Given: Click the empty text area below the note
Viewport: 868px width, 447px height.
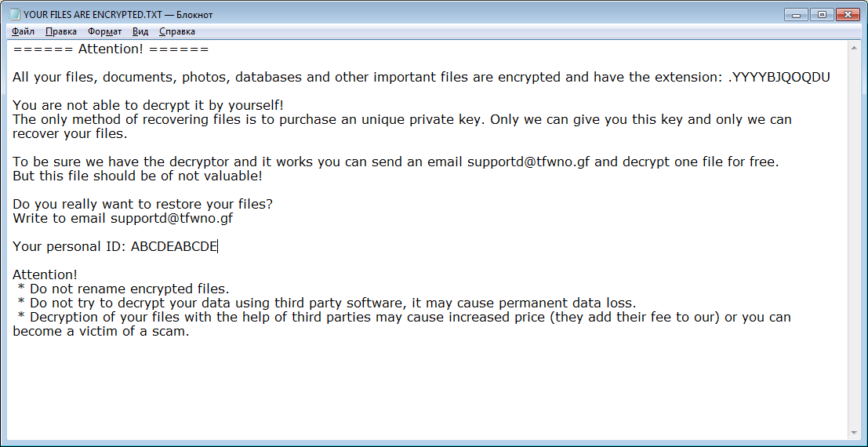Looking at the screenshot, I should (x=427, y=387).
